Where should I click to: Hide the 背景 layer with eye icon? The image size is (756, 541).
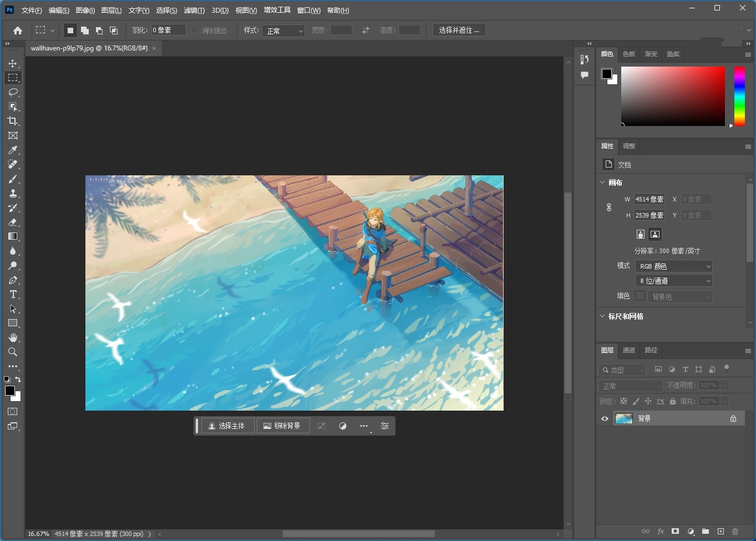(605, 418)
